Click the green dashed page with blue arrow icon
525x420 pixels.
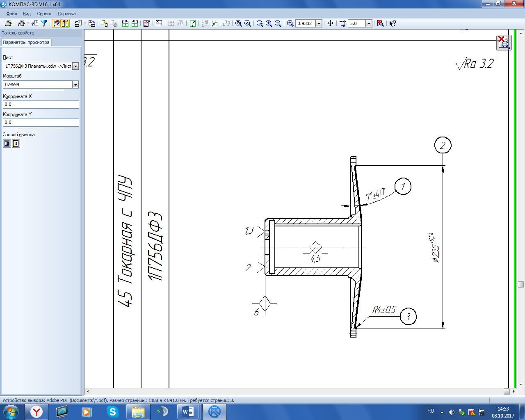tap(193, 23)
